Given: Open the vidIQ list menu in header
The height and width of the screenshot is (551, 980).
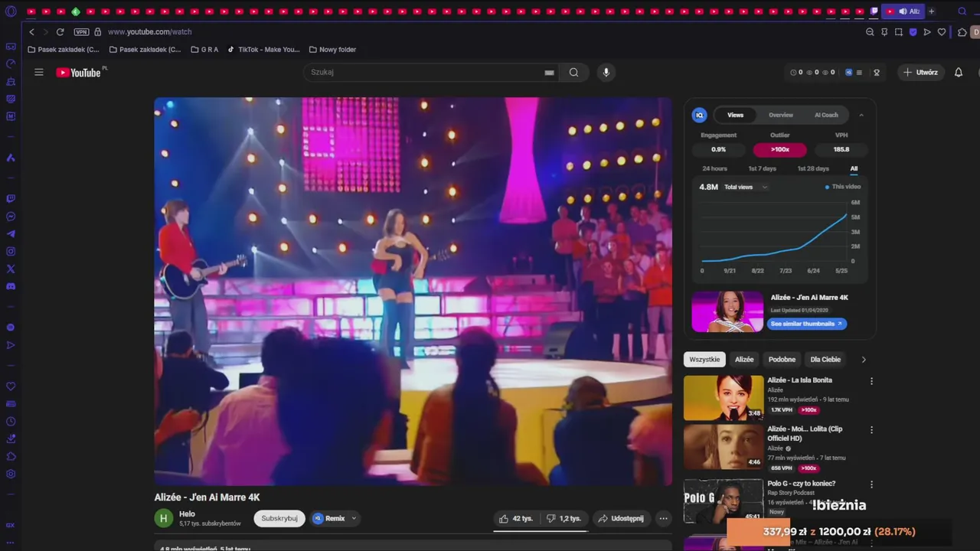Looking at the screenshot, I should [859, 73].
